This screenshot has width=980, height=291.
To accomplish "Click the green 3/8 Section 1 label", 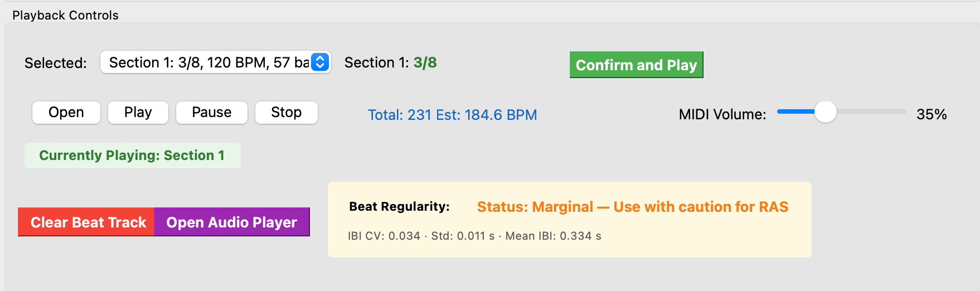I will 425,62.
